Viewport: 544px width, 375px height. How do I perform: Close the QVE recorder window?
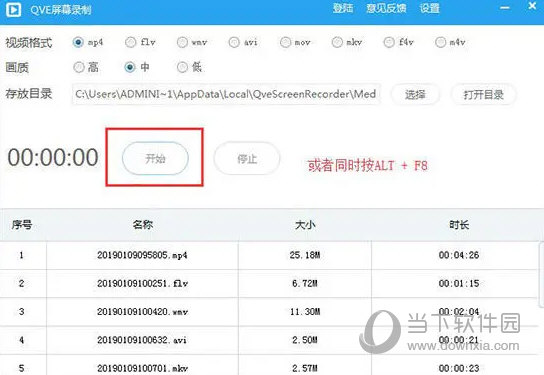[532, 6]
